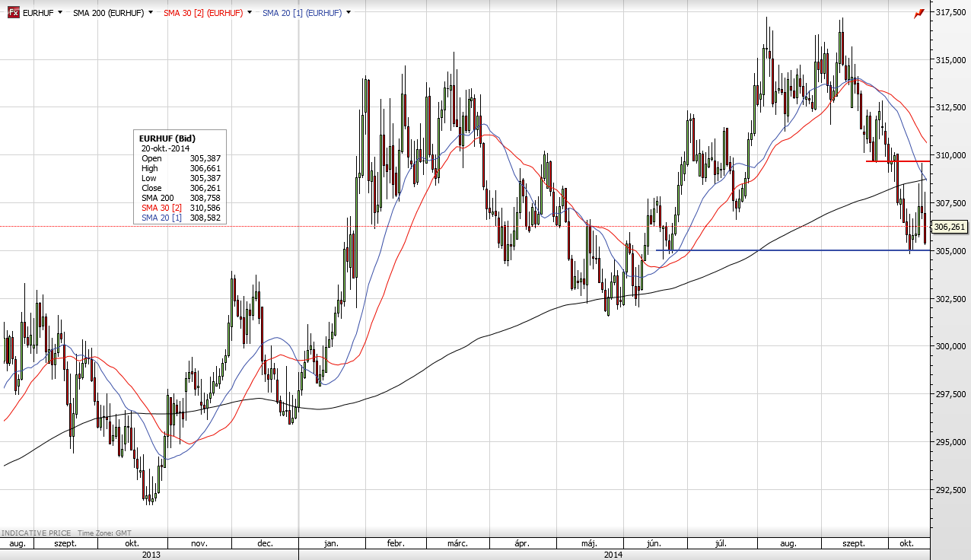Click the 'jún.' month label
The height and width of the screenshot is (560, 971).
pos(654,544)
